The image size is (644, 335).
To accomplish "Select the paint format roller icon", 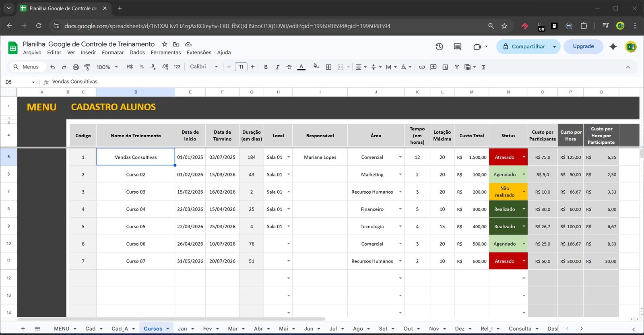I will coord(87,67).
